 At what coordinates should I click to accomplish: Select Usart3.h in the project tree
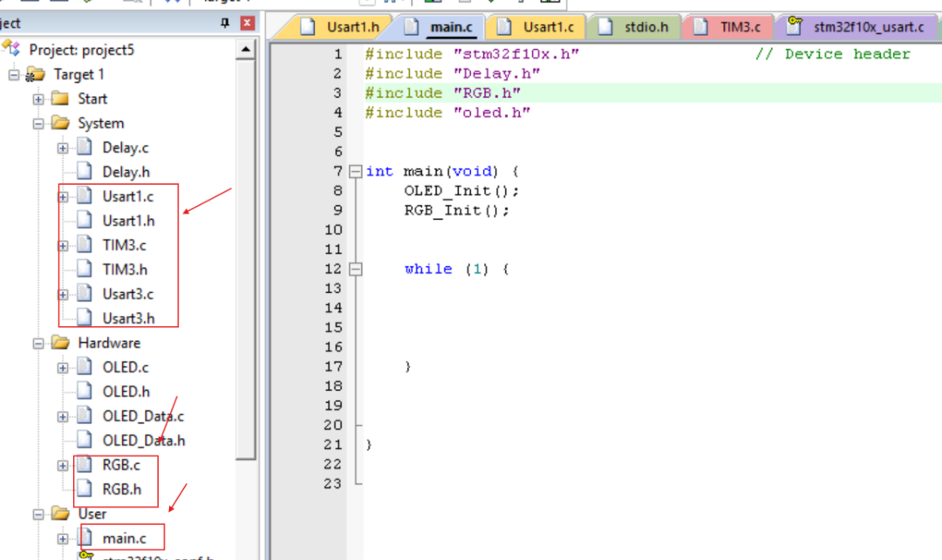(x=128, y=318)
